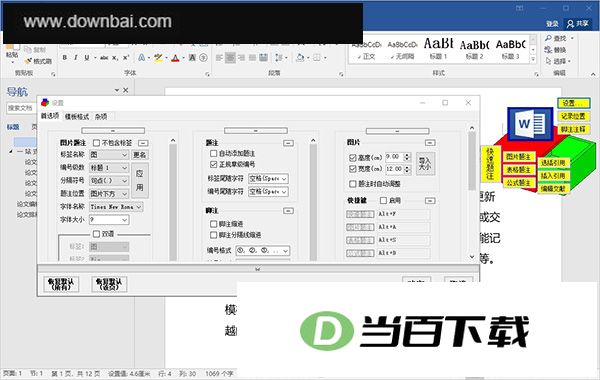
Task: Apply distributed alignment icon
Action: tap(264, 58)
